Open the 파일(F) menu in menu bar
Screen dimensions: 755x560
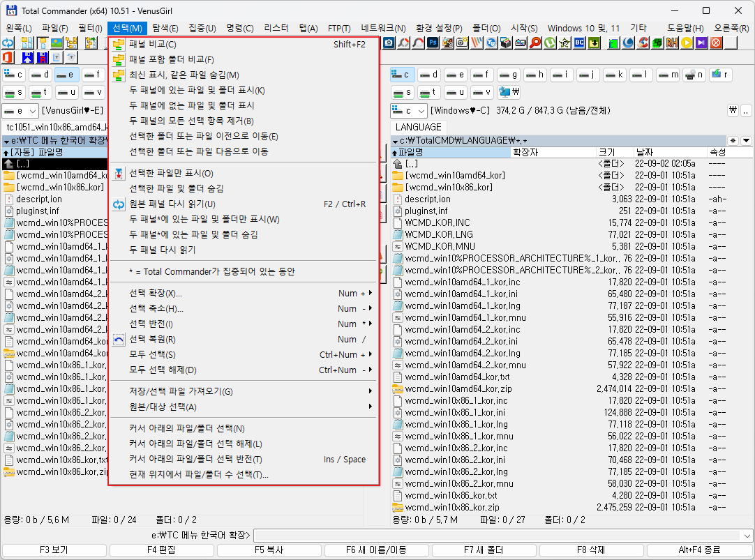tap(55, 29)
